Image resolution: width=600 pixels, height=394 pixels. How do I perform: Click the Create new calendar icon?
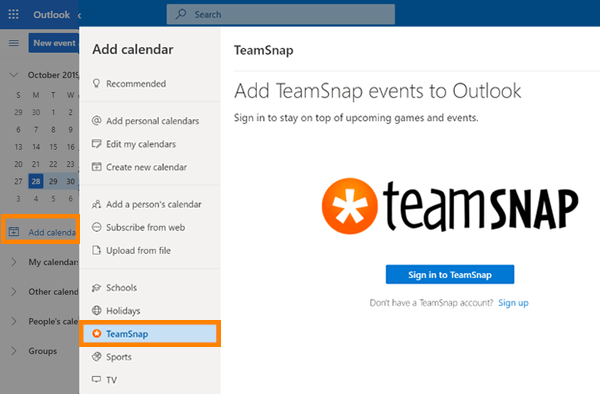pyautogui.click(x=96, y=167)
